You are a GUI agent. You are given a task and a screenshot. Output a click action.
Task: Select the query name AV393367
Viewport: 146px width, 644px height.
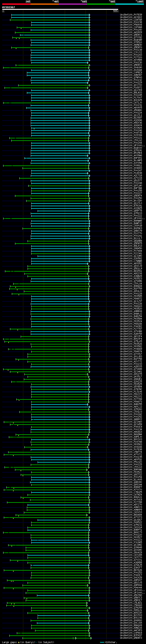[x=8, y=7]
